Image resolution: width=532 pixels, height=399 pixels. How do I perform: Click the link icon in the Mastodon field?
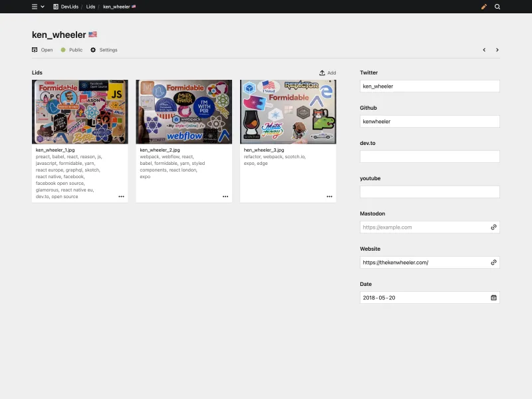[x=493, y=227]
